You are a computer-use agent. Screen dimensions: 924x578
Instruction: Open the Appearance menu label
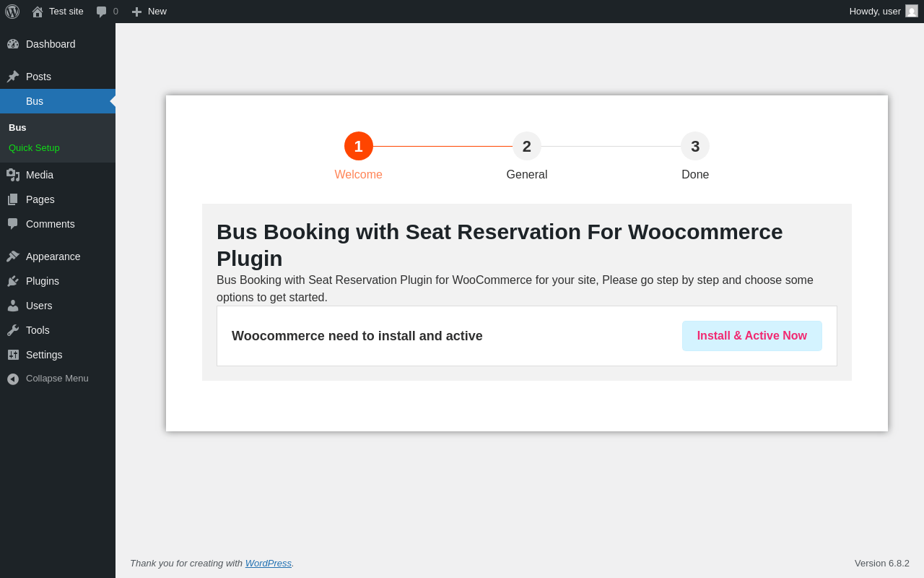[53, 256]
